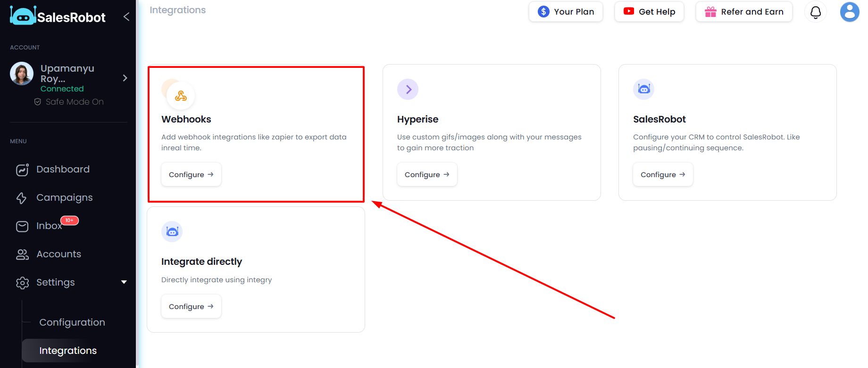The height and width of the screenshot is (368, 868).
Task: Collapse the sidebar with the arrow
Action: pos(126,17)
